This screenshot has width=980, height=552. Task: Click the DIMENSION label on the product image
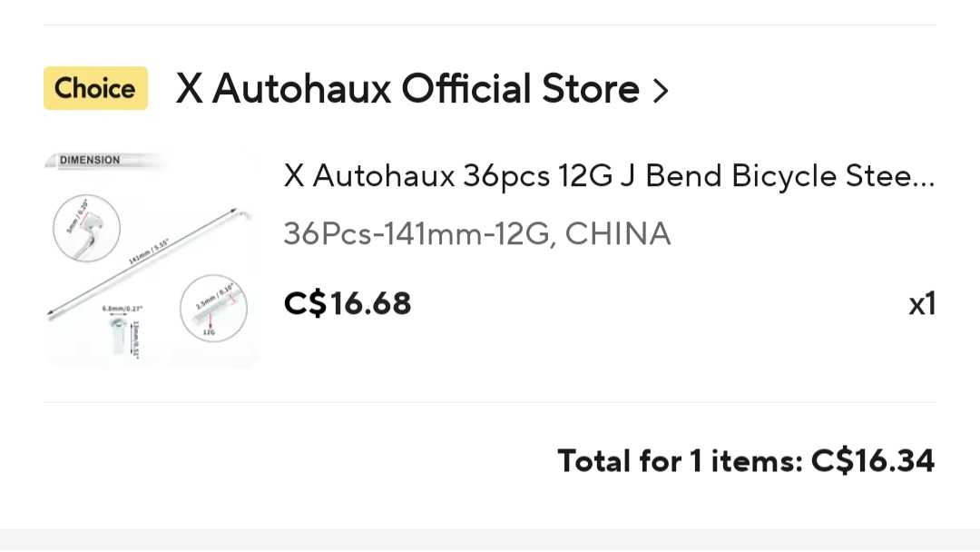tap(90, 161)
